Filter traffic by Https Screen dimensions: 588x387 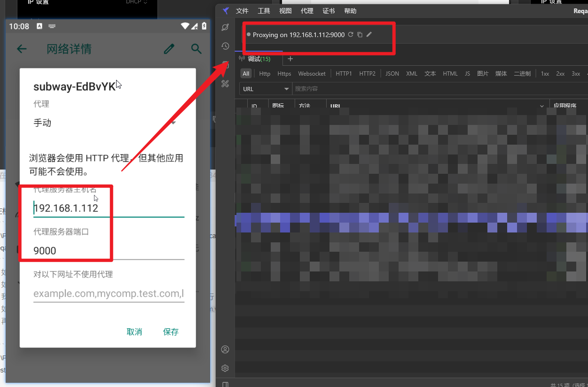[x=284, y=74]
